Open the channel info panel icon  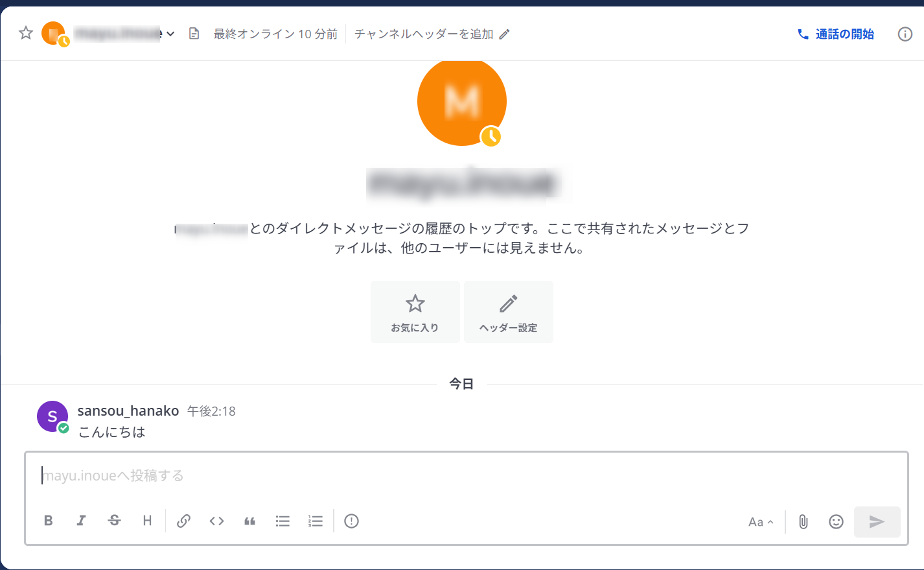pyautogui.click(x=905, y=34)
